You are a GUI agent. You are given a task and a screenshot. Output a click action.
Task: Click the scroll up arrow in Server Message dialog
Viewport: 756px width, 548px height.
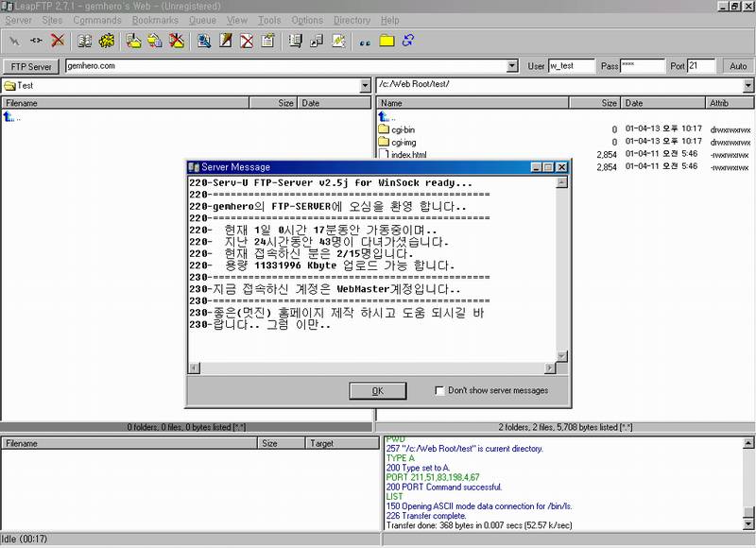point(561,182)
